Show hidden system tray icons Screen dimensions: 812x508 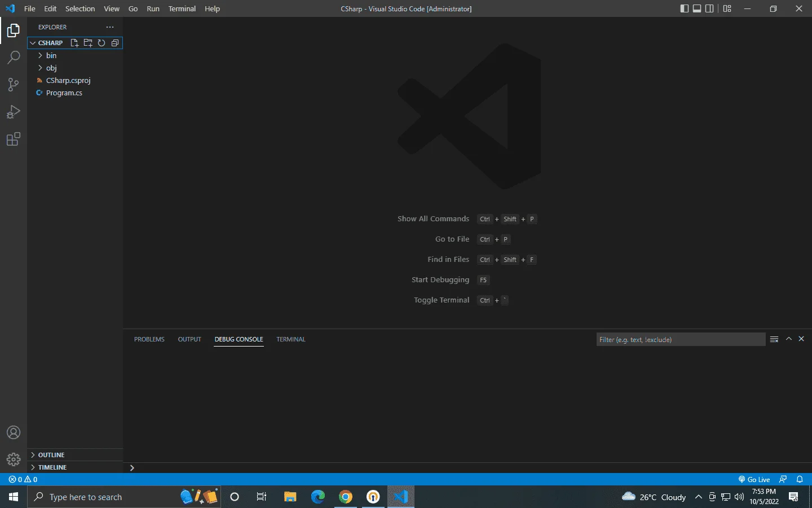click(699, 497)
